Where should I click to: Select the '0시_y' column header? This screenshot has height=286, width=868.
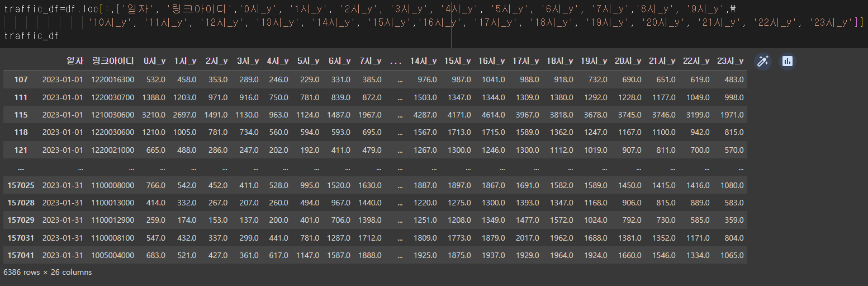154,61
